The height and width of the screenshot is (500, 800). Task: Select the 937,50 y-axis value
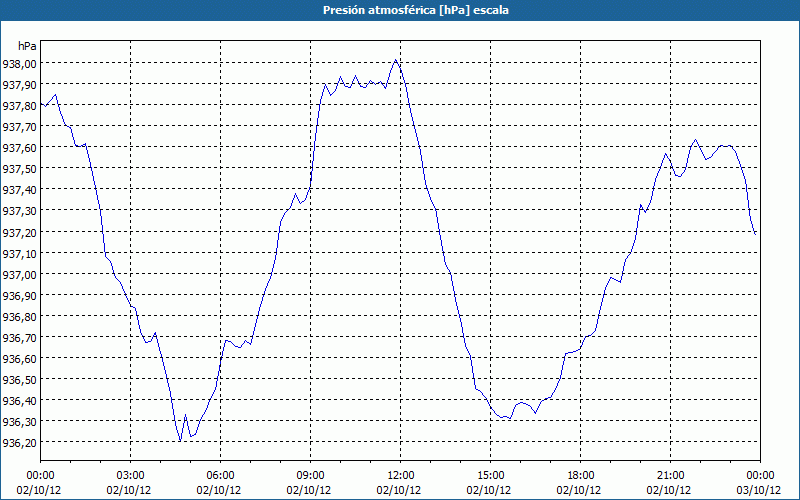click(x=19, y=169)
